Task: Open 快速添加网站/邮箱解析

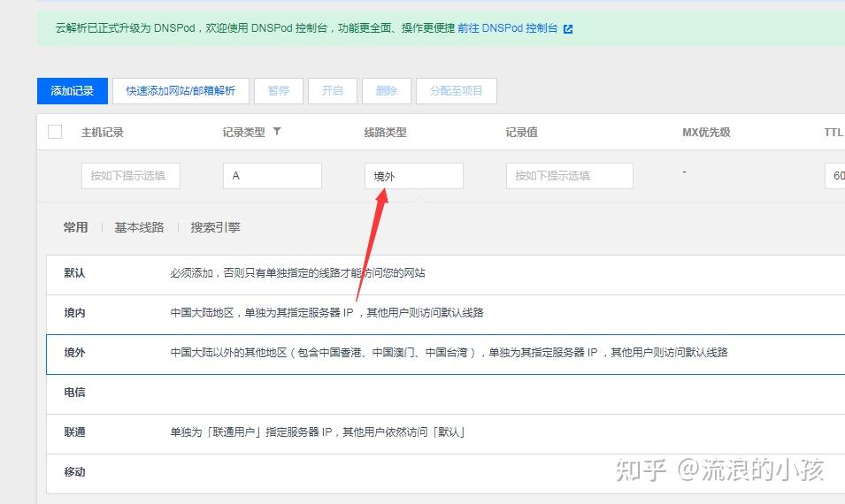Action: pyautogui.click(x=181, y=91)
